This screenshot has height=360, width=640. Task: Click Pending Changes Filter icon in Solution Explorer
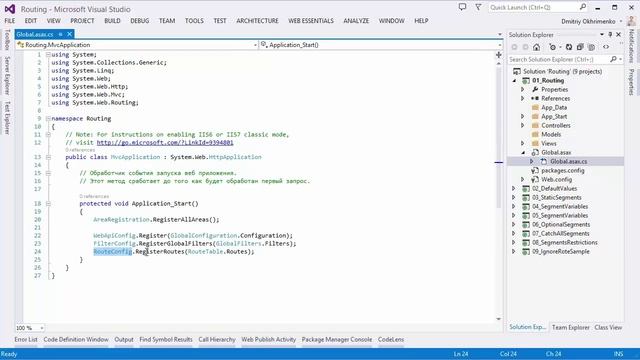click(x=553, y=47)
